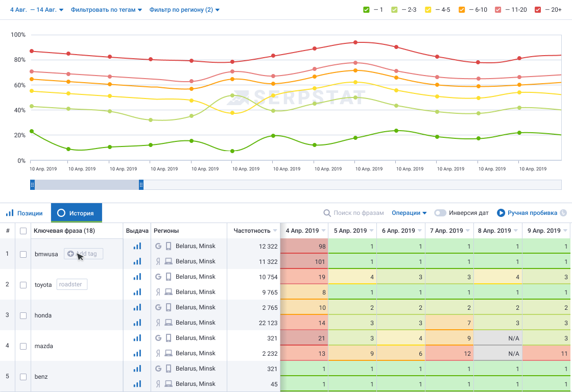Switch to the История tab
This screenshot has width=572, height=392.
pyautogui.click(x=76, y=213)
